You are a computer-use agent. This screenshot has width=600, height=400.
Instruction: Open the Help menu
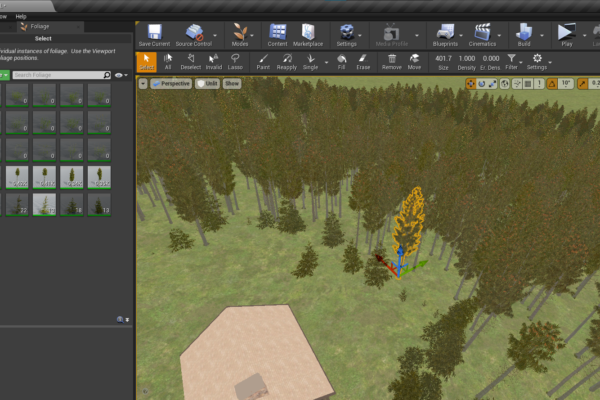pos(21,16)
